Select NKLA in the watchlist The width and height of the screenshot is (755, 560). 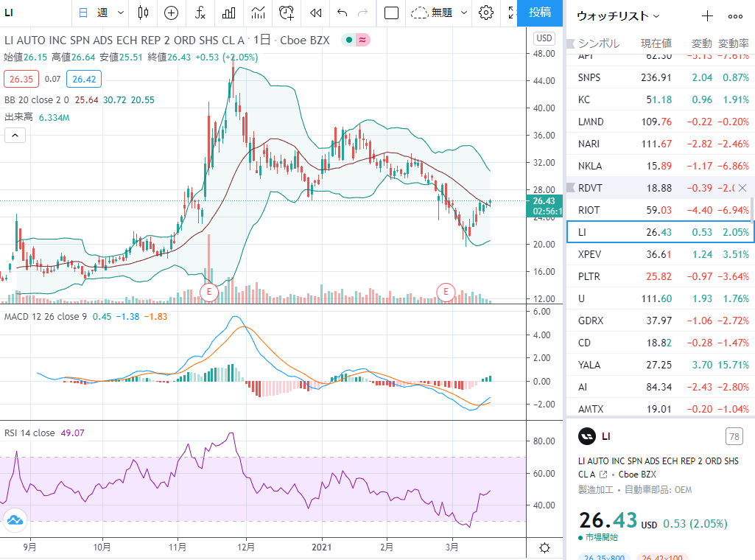pos(659,166)
